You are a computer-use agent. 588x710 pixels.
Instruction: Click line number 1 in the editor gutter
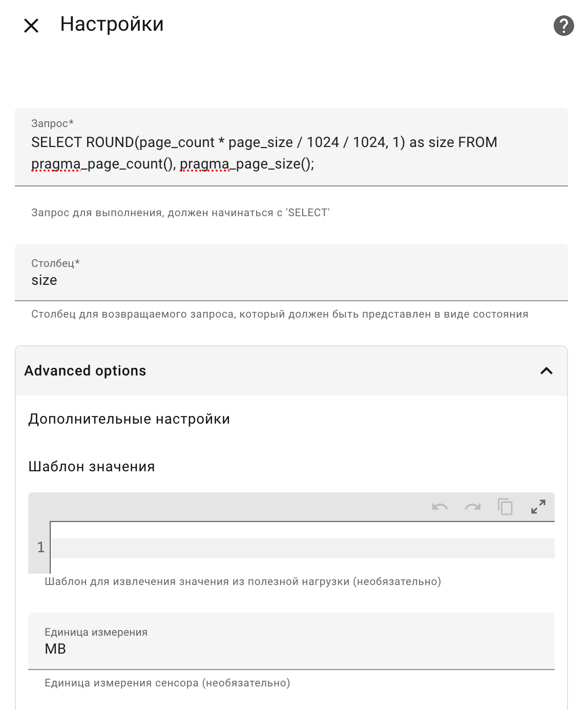[41, 548]
